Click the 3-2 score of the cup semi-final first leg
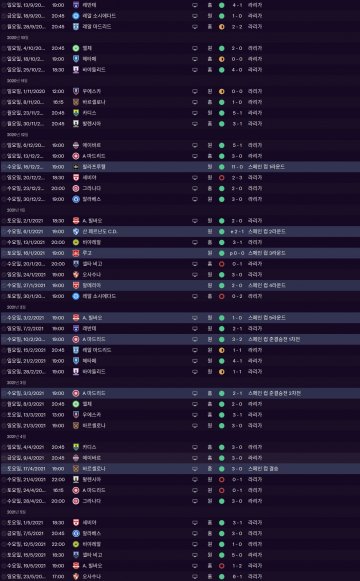Image resolution: width=360 pixels, height=581 pixels. point(237,339)
